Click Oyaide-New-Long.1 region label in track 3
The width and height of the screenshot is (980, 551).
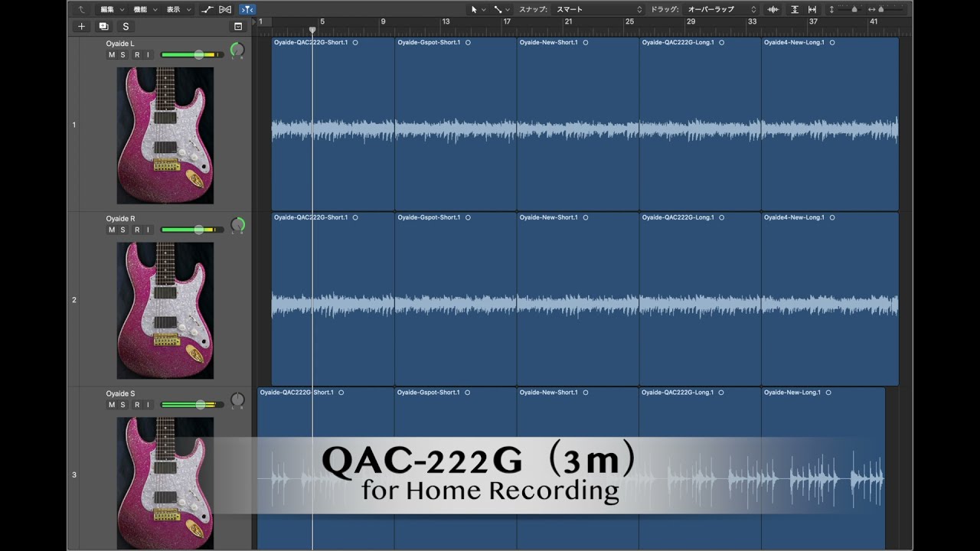[792, 393]
